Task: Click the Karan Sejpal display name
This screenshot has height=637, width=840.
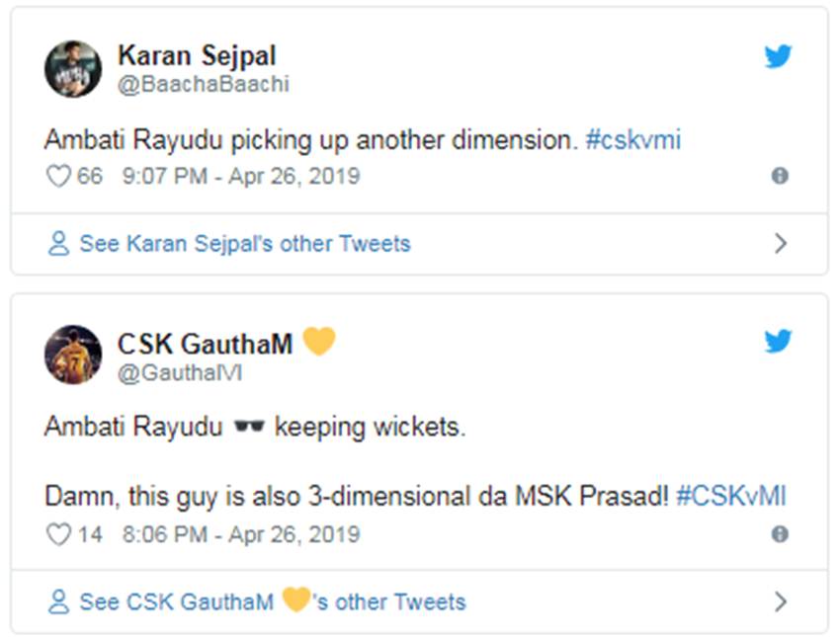Action: [197, 55]
